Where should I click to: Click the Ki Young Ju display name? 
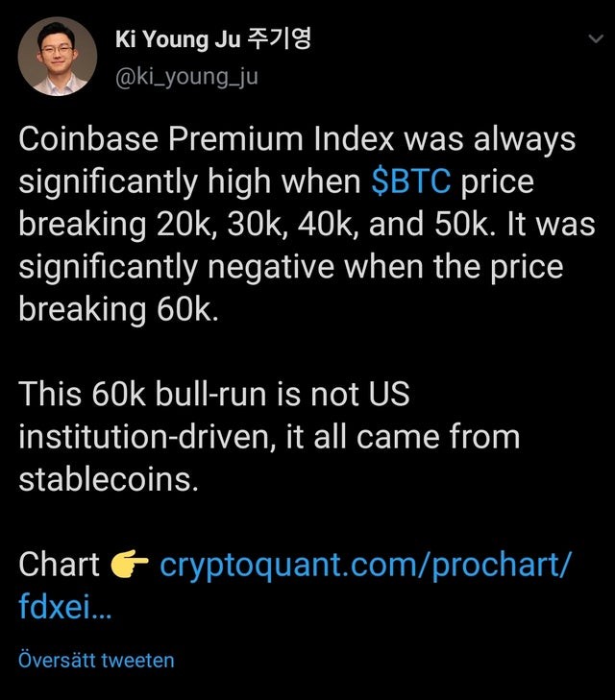click(178, 39)
